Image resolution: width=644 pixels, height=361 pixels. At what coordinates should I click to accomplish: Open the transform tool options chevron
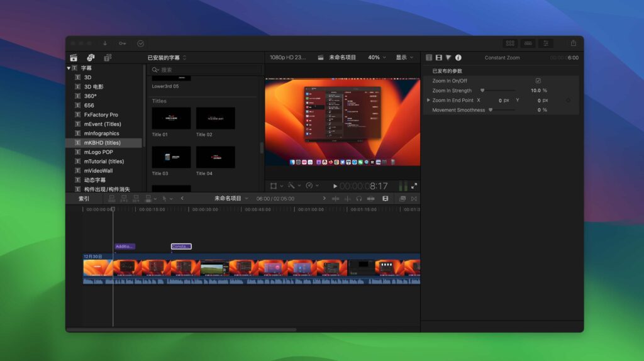point(282,186)
